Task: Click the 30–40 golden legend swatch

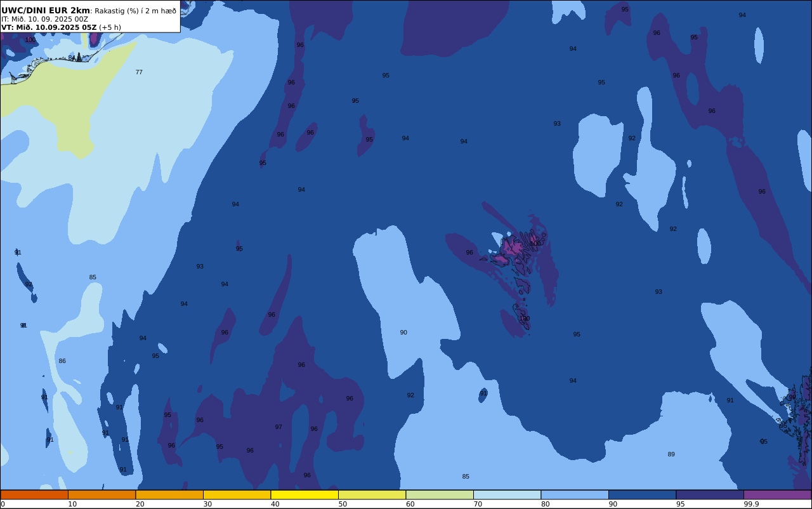Action: pos(237,494)
